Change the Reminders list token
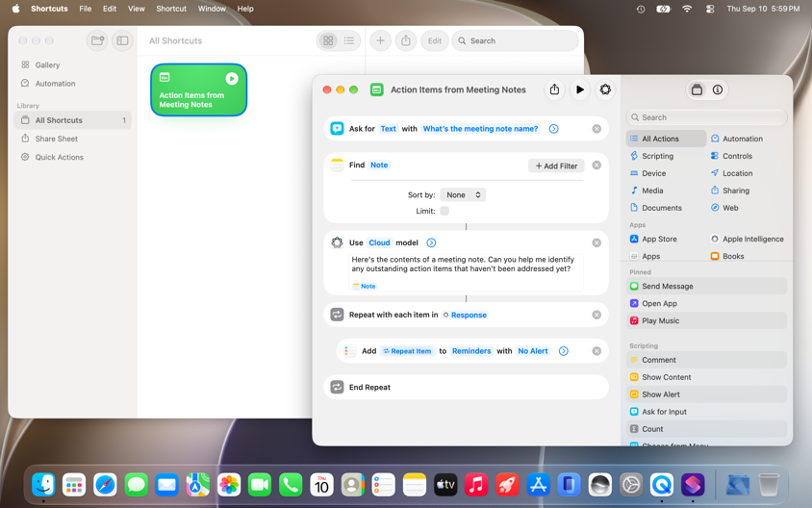Image resolution: width=812 pixels, height=508 pixels. click(471, 351)
